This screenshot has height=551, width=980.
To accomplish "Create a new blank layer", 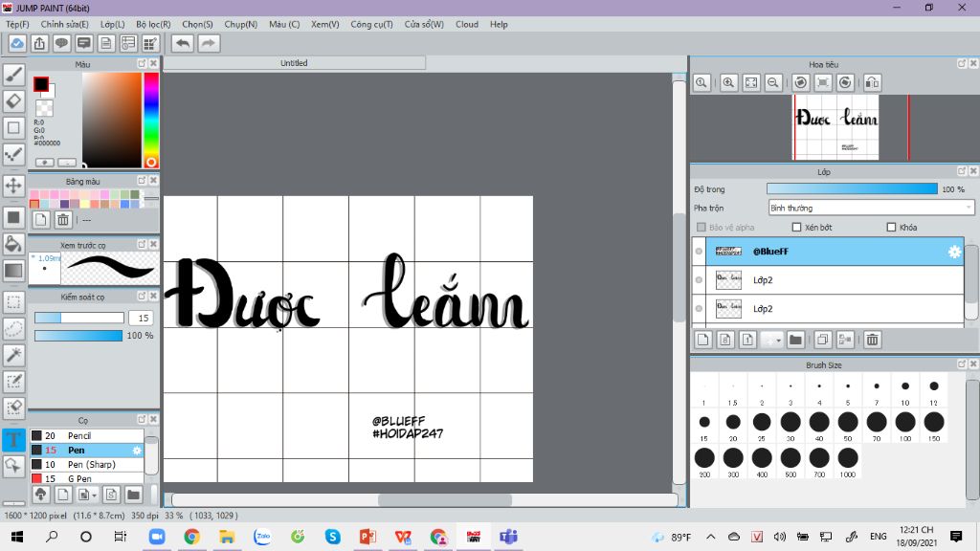I will click(x=703, y=340).
